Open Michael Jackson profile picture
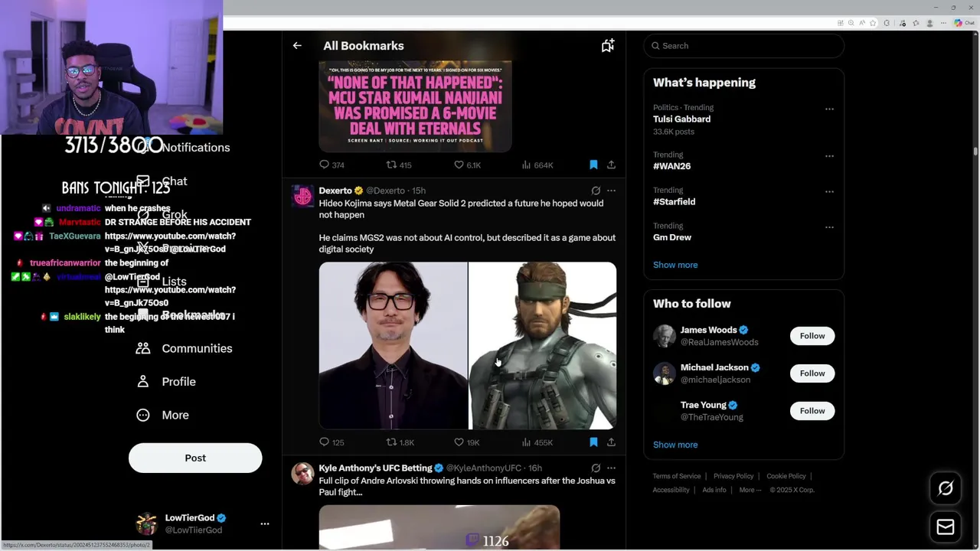This screenshot has height=551, width=980. tap(664, 373)
